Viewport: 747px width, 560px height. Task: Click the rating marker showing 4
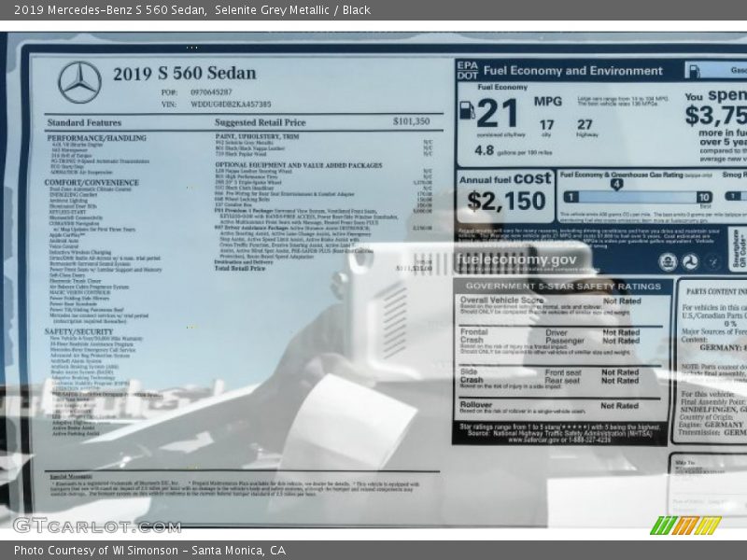(616, 184)
